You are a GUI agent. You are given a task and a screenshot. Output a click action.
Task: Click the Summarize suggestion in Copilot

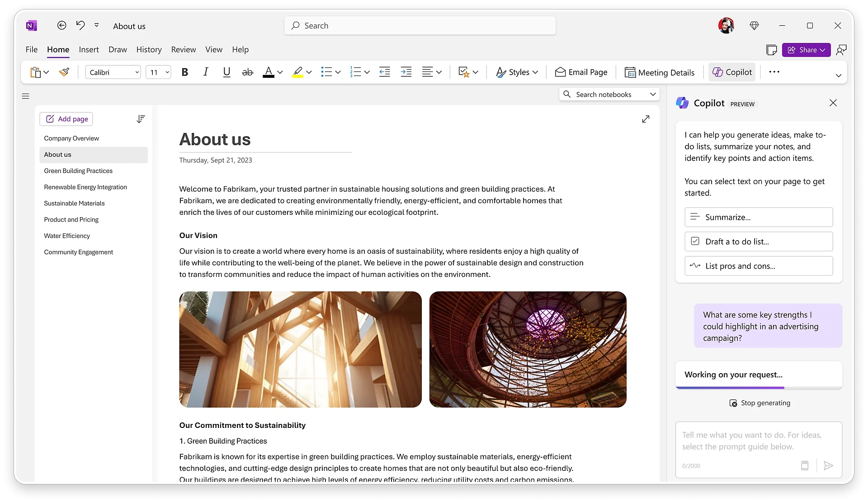tap(759, 217)
